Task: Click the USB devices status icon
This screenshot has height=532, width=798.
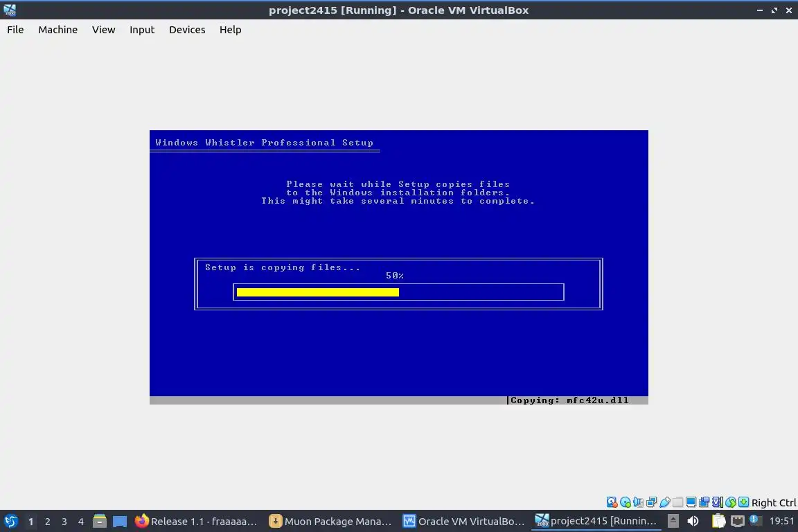Action: [665, 502]
